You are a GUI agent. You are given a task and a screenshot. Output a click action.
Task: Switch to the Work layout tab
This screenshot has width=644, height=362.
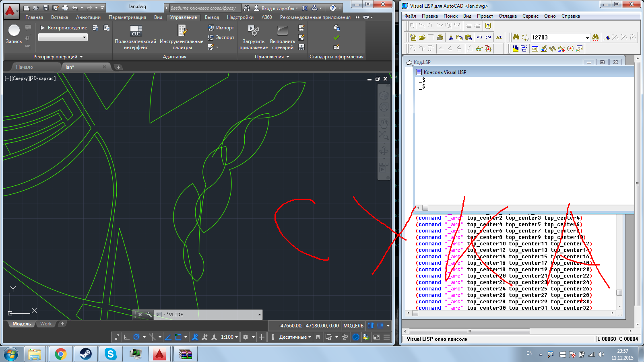[x=46, y=324]
